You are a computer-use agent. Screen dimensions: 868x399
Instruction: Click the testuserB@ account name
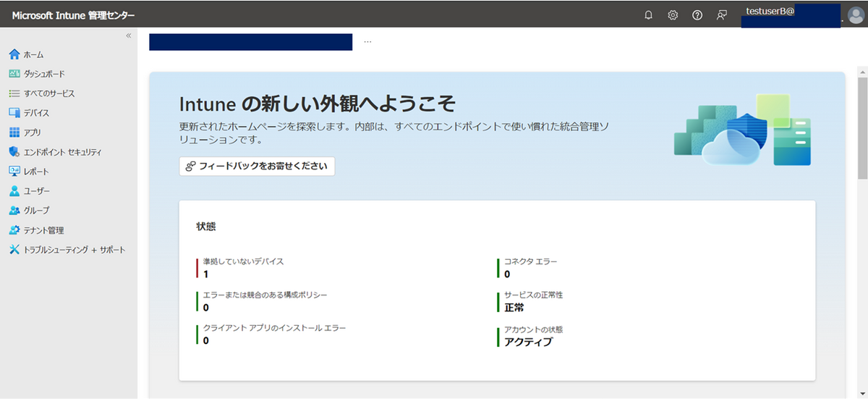point(770,10)
